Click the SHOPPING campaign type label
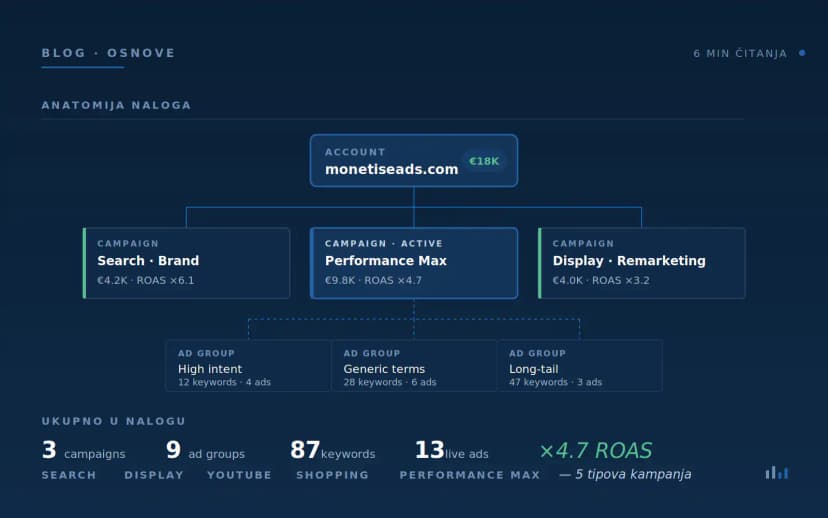The width and height of the screenshot is (828, 518). point(332,475)
